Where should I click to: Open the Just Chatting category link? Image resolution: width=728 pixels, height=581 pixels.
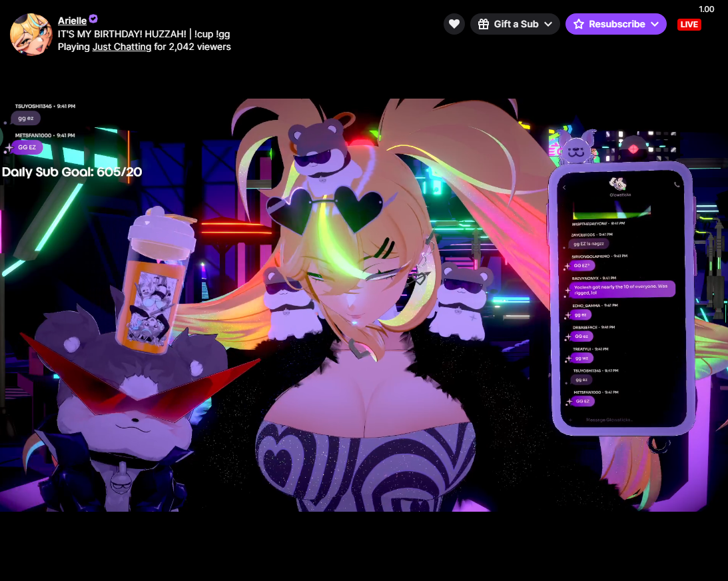tap(122, 47)
